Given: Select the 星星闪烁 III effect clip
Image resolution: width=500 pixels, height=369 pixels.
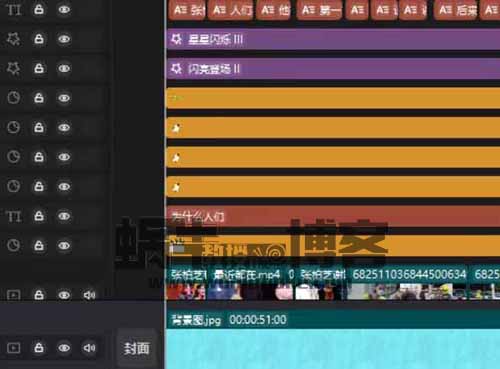Looking at the screenshot, I should [x=333, y=39].
